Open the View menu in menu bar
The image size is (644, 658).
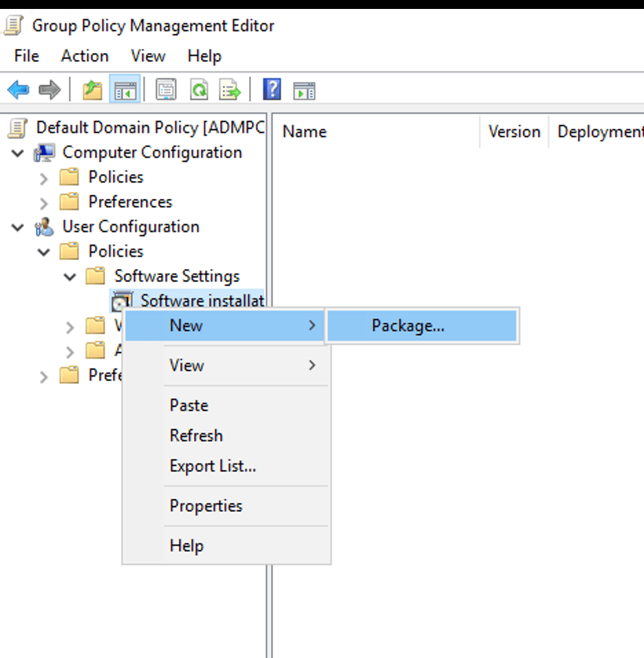[x=147, y=56]
